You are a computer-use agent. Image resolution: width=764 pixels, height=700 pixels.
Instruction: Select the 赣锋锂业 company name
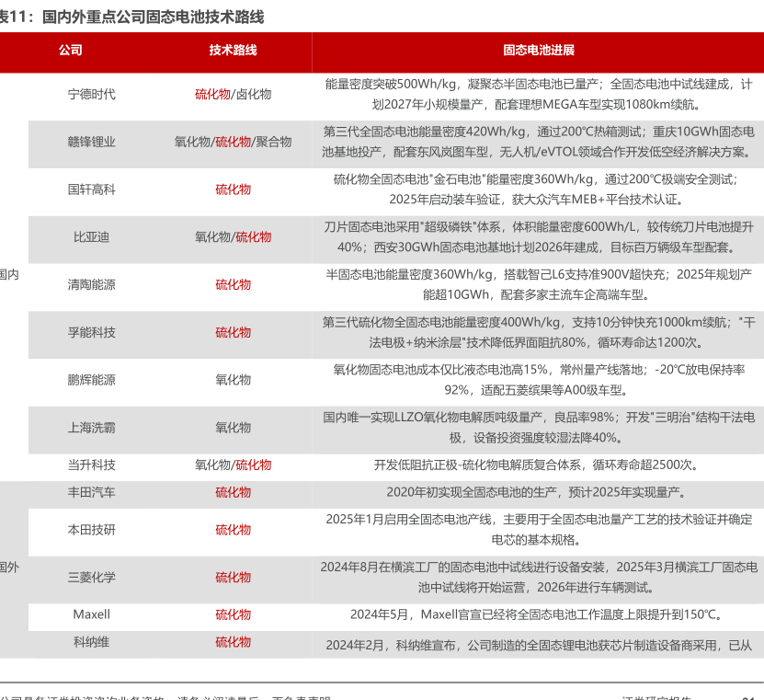pyautogui.click(x=91, y=142)
